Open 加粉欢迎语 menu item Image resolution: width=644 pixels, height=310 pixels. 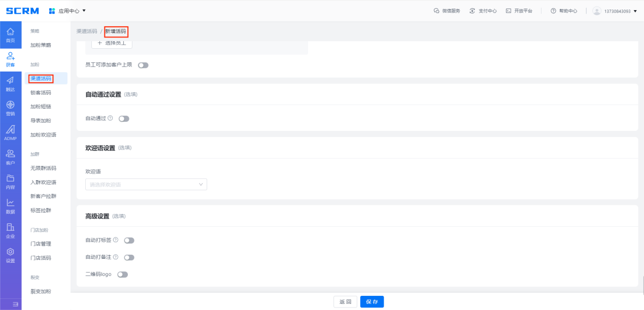pyautogui.click(x=43, y=135)
